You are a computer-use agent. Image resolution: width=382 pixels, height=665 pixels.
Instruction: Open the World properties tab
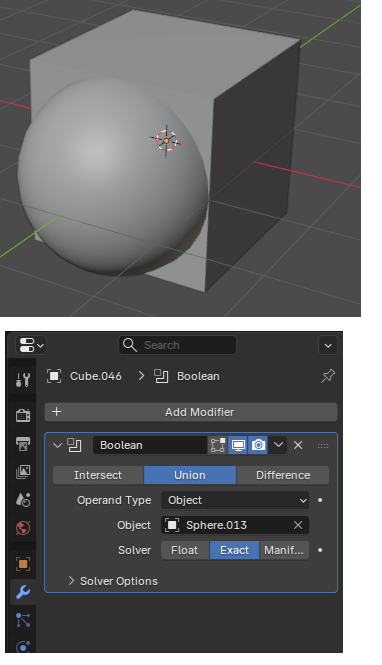(x=23, y=528)
